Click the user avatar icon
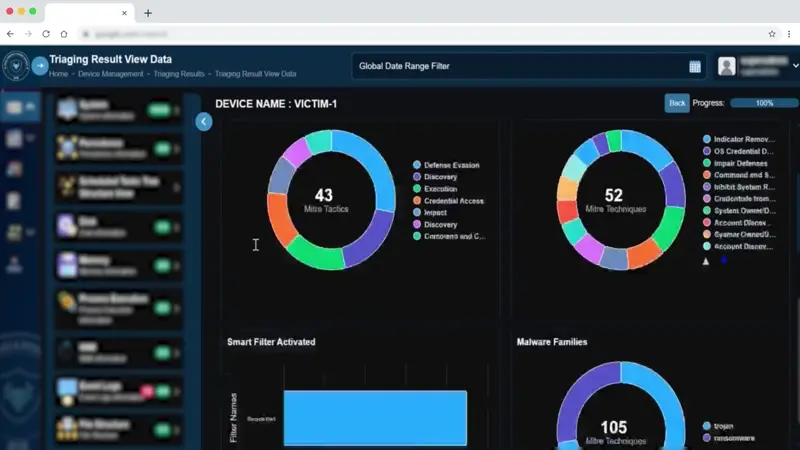Screen dimensions: 800x450 coord(727,66)
